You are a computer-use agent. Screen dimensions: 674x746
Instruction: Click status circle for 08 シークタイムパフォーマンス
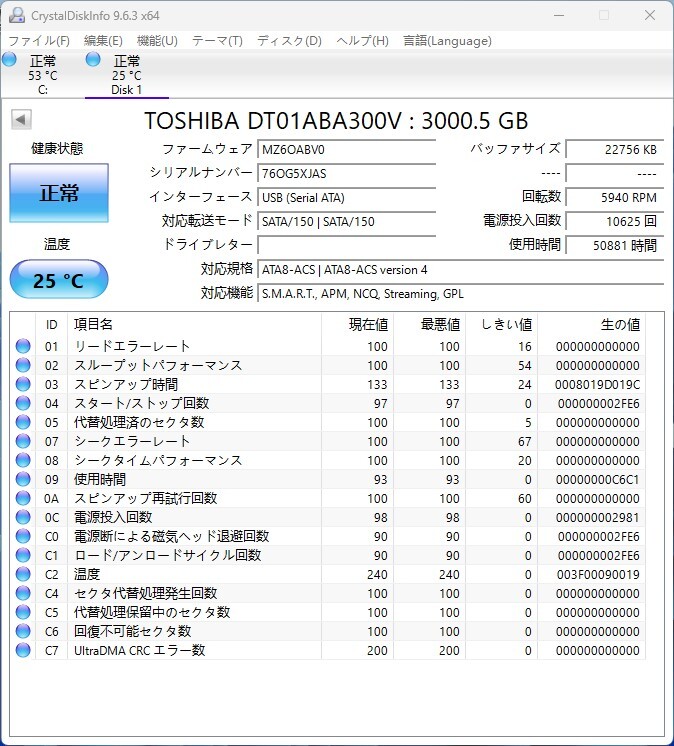(x=23, y=460)
